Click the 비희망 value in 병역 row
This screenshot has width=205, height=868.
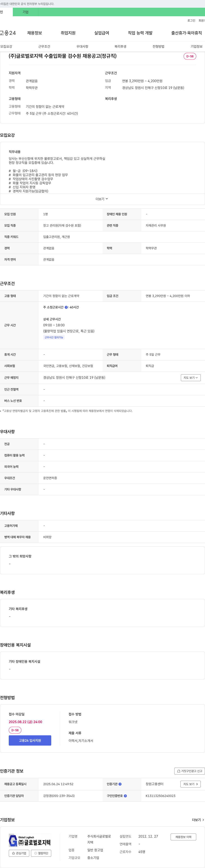(47, 537)
